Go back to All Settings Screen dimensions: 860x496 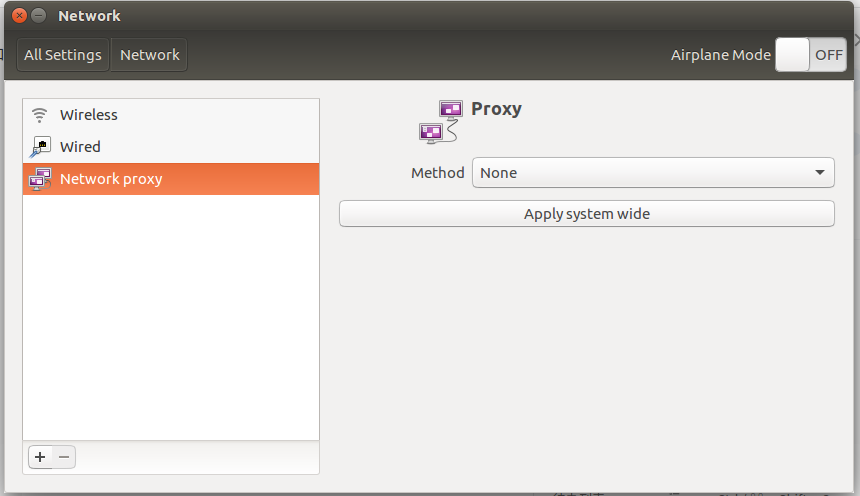(x=63, y=55)
